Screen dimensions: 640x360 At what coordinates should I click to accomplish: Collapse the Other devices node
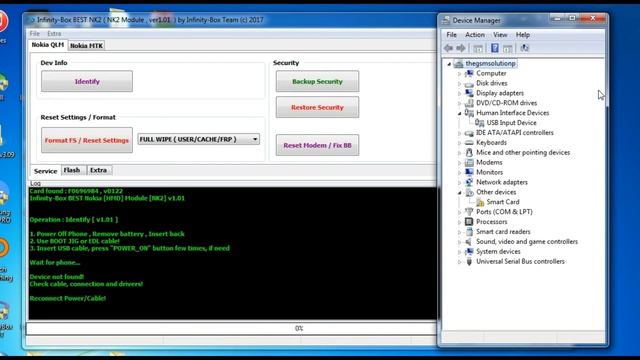point(460,192)
